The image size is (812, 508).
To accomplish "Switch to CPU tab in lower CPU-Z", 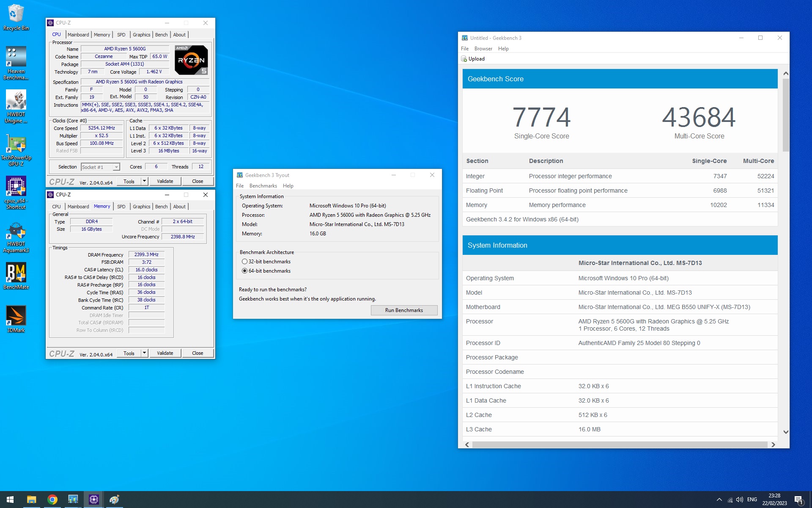I will pos(56,207).
